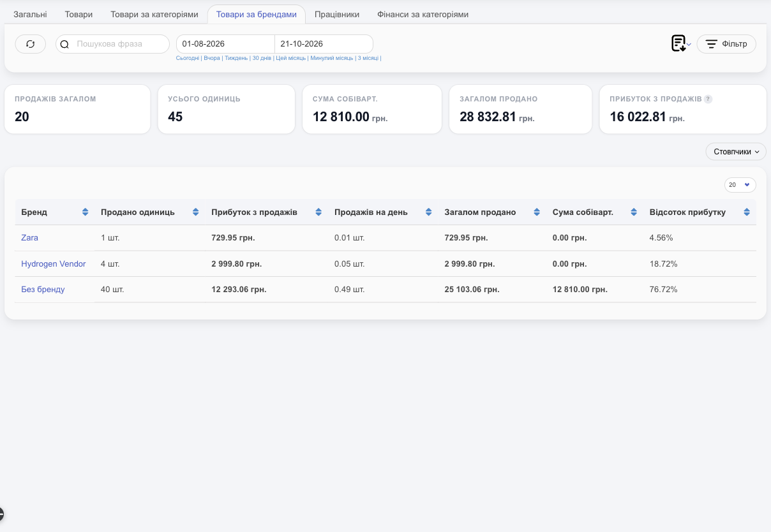Click the Сьогодні quick date link
Image resolution: width=771 pixels, height=532 pixels.
[188, 58]
